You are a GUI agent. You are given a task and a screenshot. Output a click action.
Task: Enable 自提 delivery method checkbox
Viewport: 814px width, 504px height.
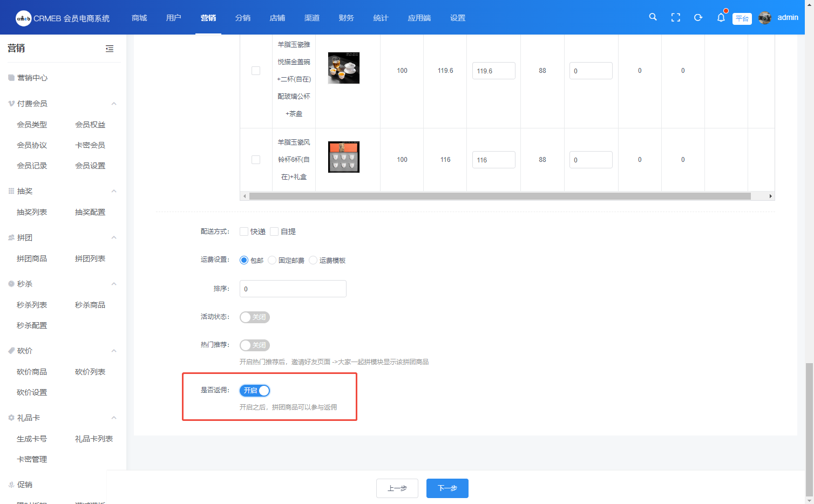[274, 231]
